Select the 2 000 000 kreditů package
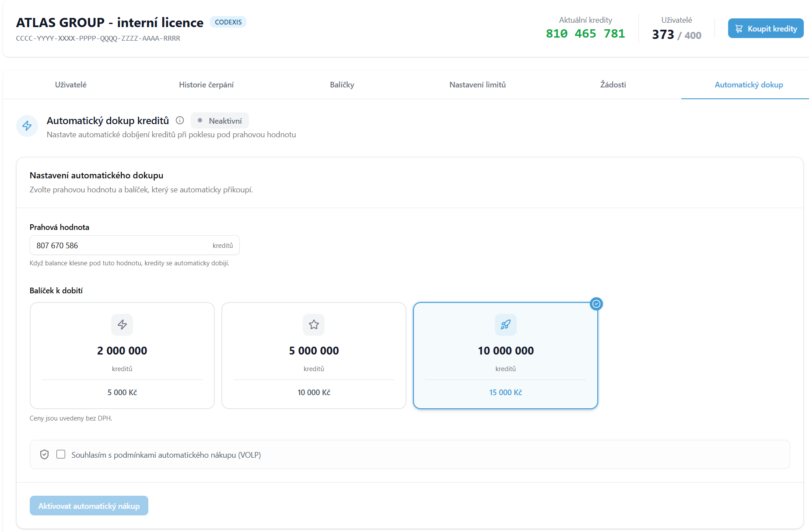The image size is (809, 532). pyautogui.click(x=122, y=355)
